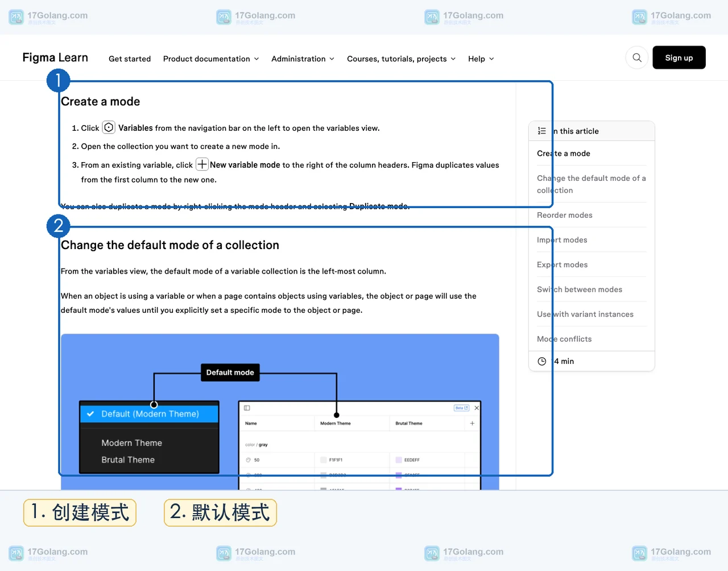The width and height of the screenshot is (728, 571).
Task: Click the Sign up button
Action: coord(679,57)
